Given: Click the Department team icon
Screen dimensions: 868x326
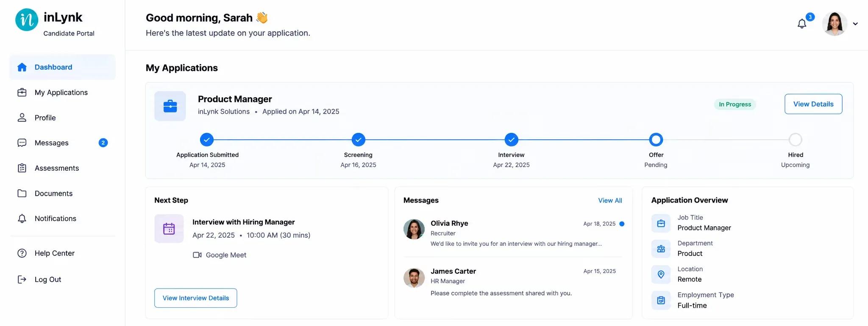Looking at the screenshot, I should tap(661, 249).
